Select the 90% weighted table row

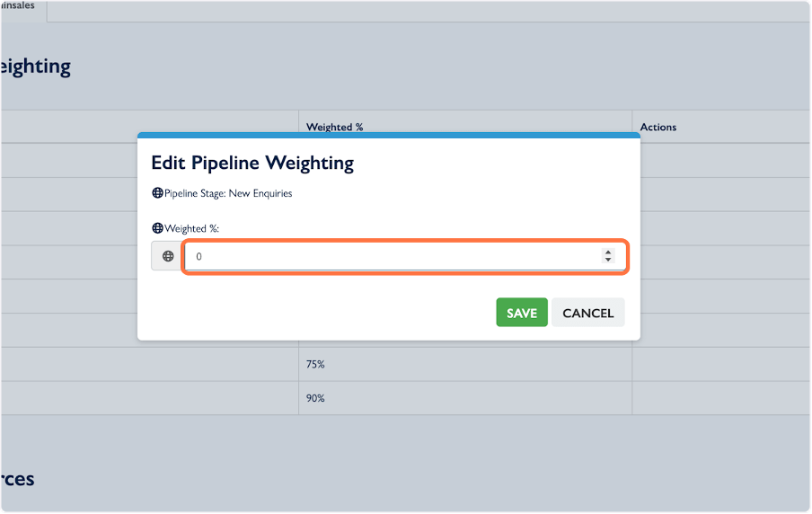coord(315,398)
